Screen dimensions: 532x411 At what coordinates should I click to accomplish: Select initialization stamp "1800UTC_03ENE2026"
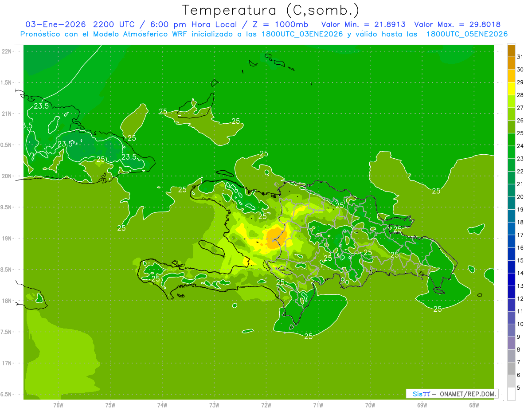click(302, 34)
